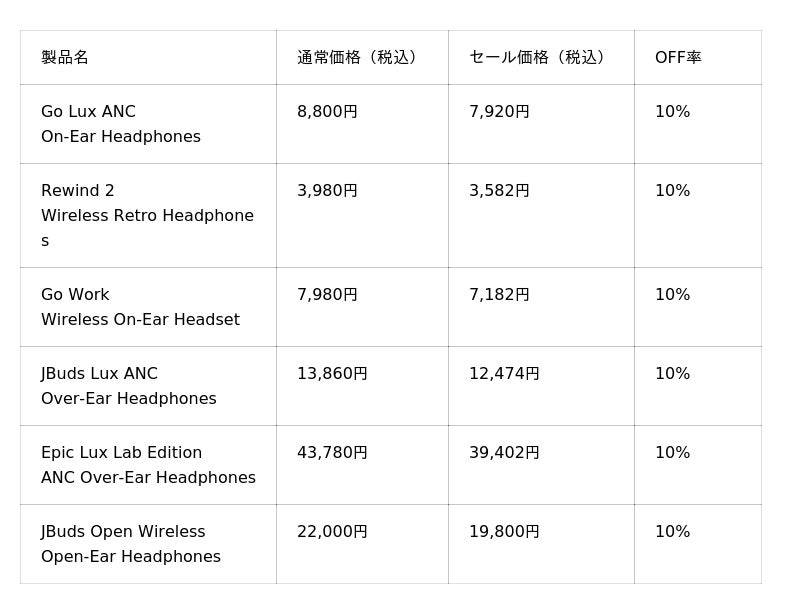Select the 通常価格（税込） header cell

click(362, 57)
